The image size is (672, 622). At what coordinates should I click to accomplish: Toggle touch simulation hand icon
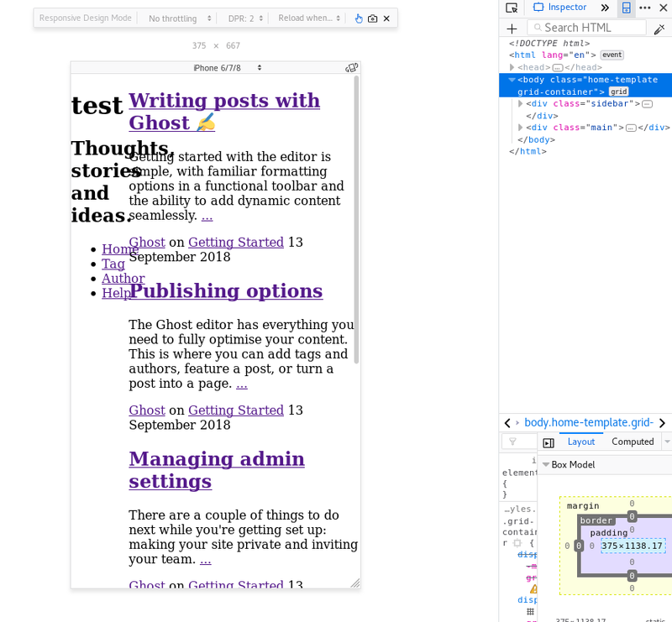click(x=359, y=18)
